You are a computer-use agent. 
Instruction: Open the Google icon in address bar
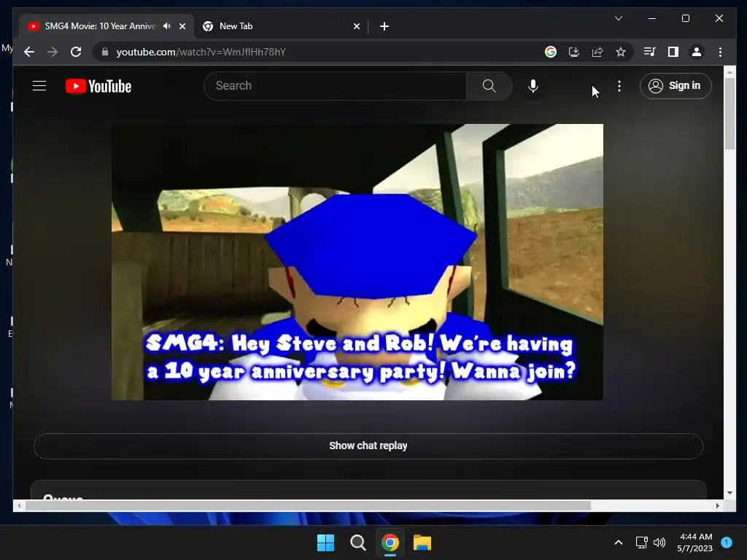tap(550, 52)
